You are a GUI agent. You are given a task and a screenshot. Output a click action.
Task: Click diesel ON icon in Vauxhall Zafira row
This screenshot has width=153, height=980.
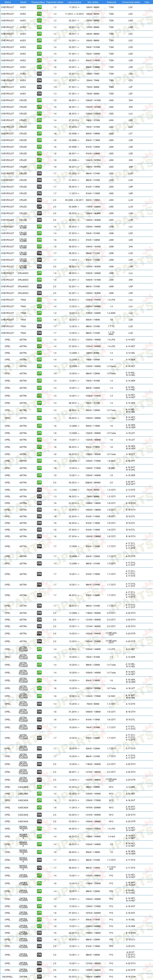click(39, 976)
